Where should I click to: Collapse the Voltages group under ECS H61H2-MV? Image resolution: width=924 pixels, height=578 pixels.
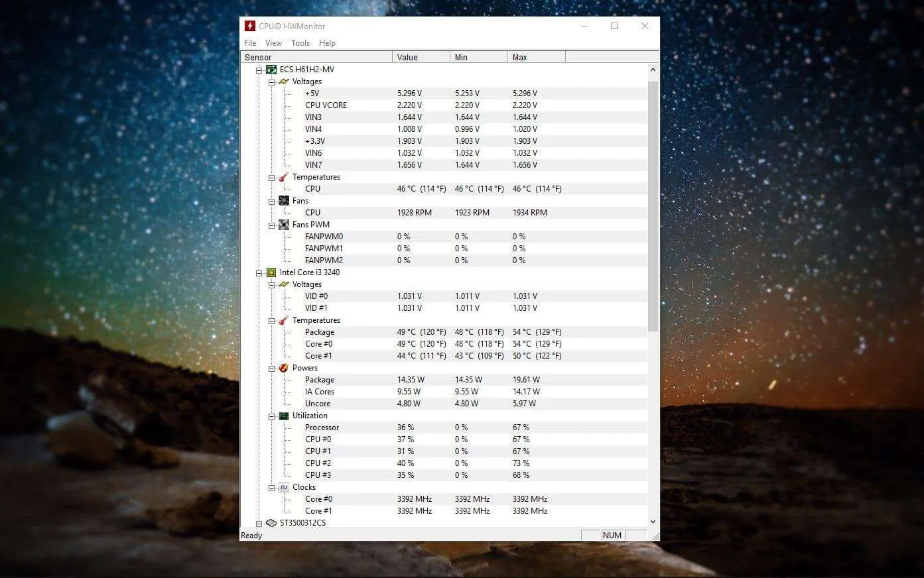271,82
